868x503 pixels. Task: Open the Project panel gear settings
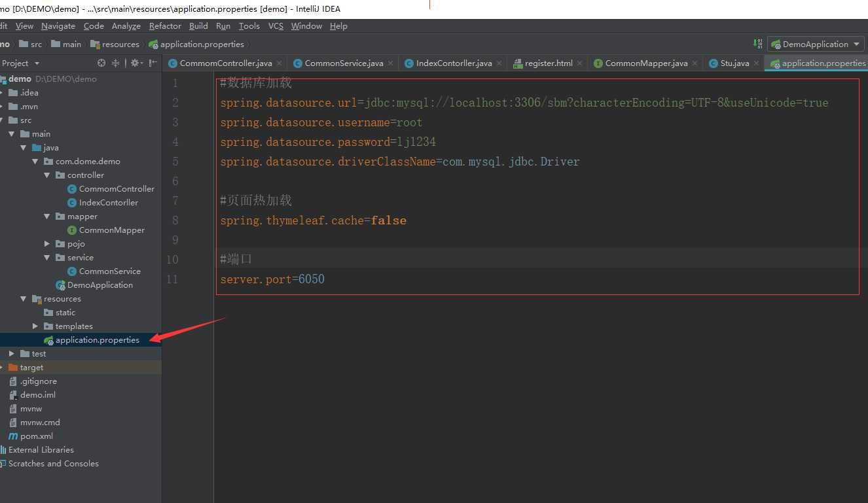(x=136, y=63)
